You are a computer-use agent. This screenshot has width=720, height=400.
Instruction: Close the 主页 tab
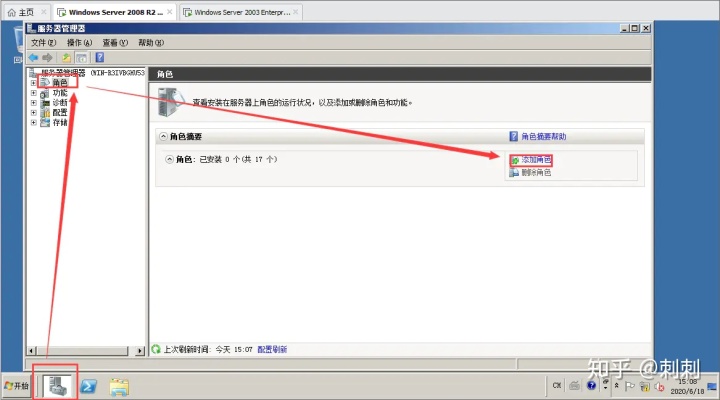[44, 12]
